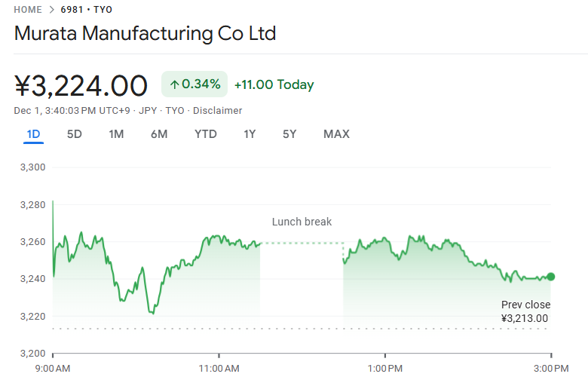Click the Prev close ¥3,213.00 label

pyautogui.click(x=525, y=311)
